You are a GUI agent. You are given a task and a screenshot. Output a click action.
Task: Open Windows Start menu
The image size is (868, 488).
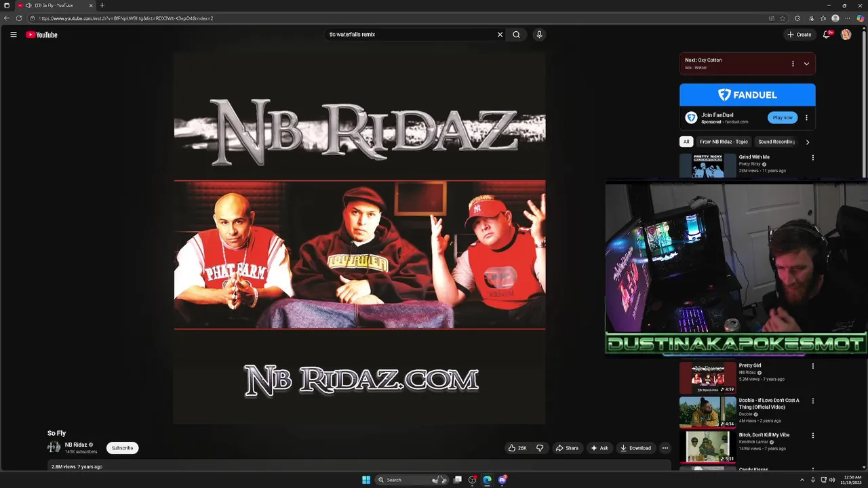tap(366, 480)
